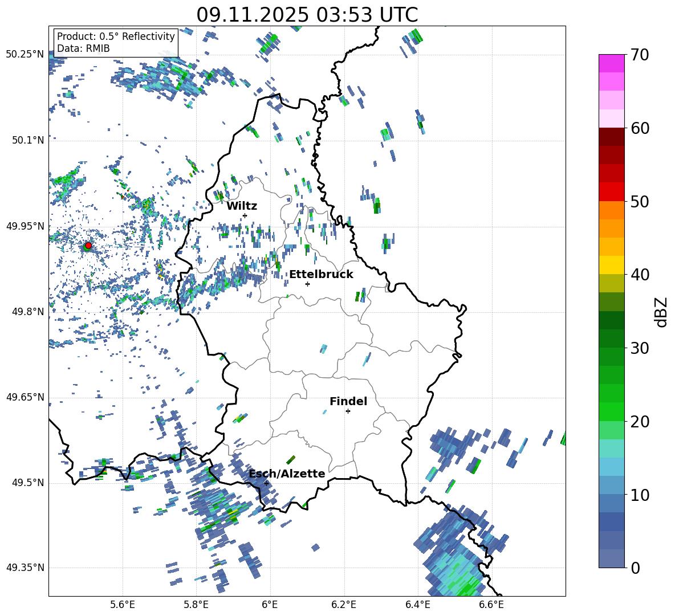675x616 pixels.
Task: Click the dBZ colorbar axis label
Action: 661,312
